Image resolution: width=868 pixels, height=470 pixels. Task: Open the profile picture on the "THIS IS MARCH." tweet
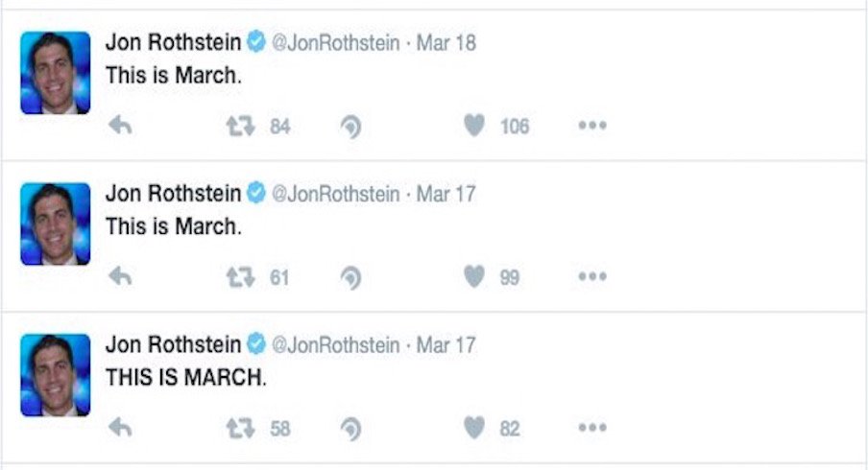click(56, 375)
